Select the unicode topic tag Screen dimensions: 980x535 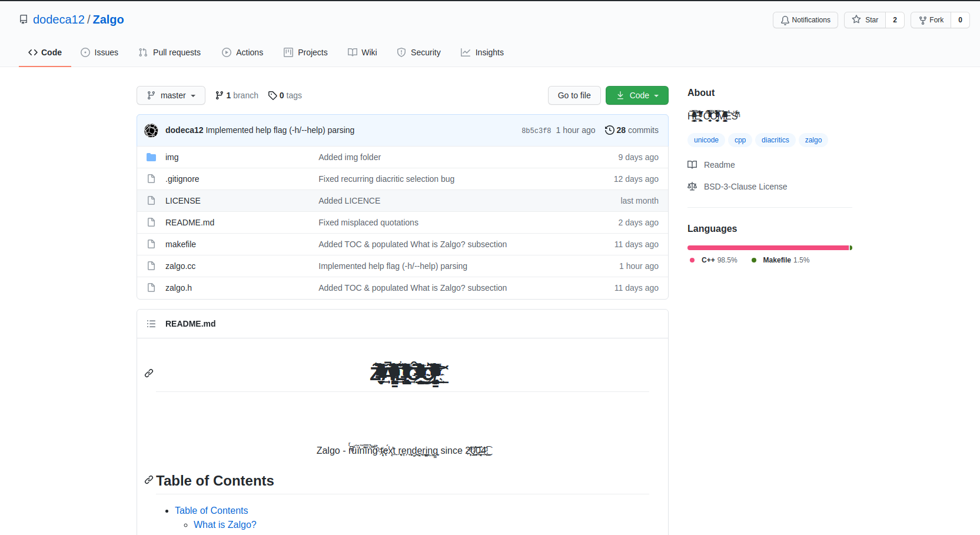pos(706,140)
